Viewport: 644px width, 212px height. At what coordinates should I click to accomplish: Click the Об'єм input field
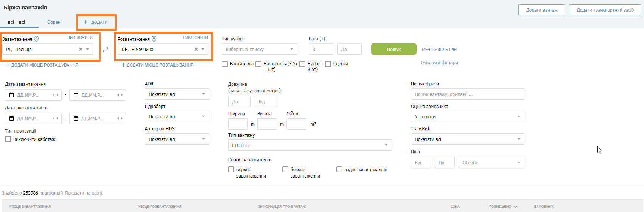coord(296,124)
